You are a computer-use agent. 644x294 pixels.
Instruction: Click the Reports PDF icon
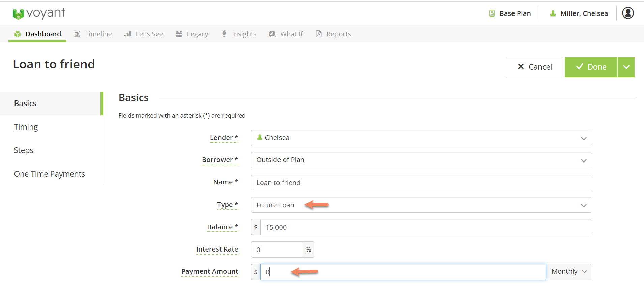(x=318, y=34)
